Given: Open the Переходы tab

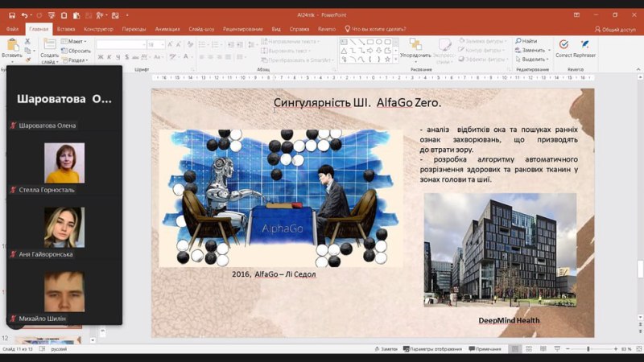Looking at the screenshot, I should point(134,29).
